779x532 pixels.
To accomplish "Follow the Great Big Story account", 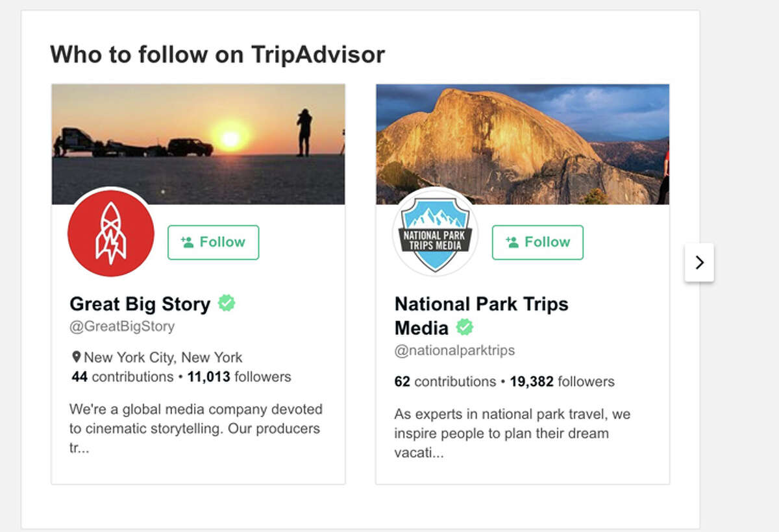I will 213,242.
